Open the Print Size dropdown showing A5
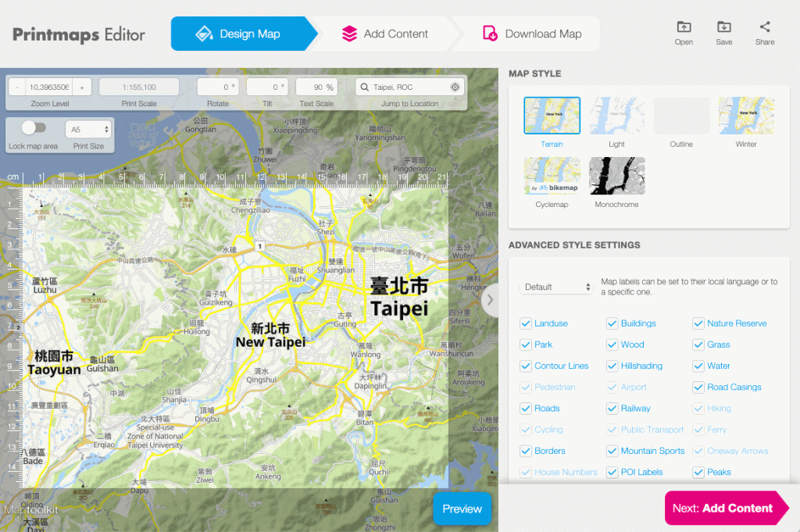This screenshot has width=800, height=532. (88, 129)
